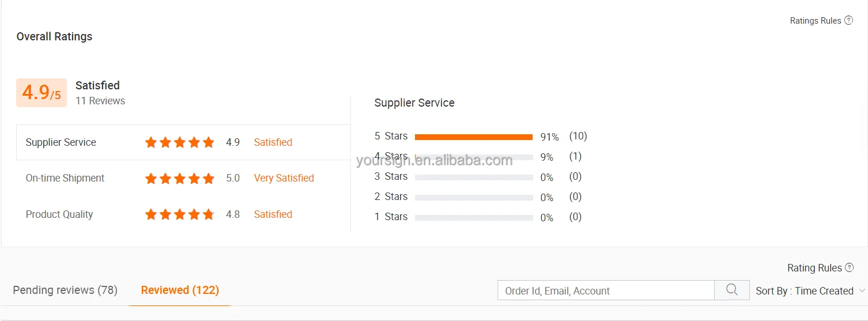Select the Reviewed (122) tab
The width and height of the screenshot is (868, 321).
click(180, 290)
